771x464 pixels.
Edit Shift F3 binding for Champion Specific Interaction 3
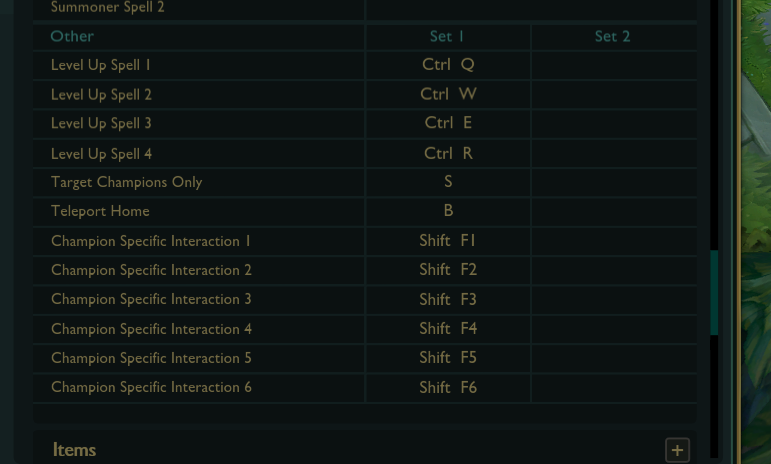[448, 299]
